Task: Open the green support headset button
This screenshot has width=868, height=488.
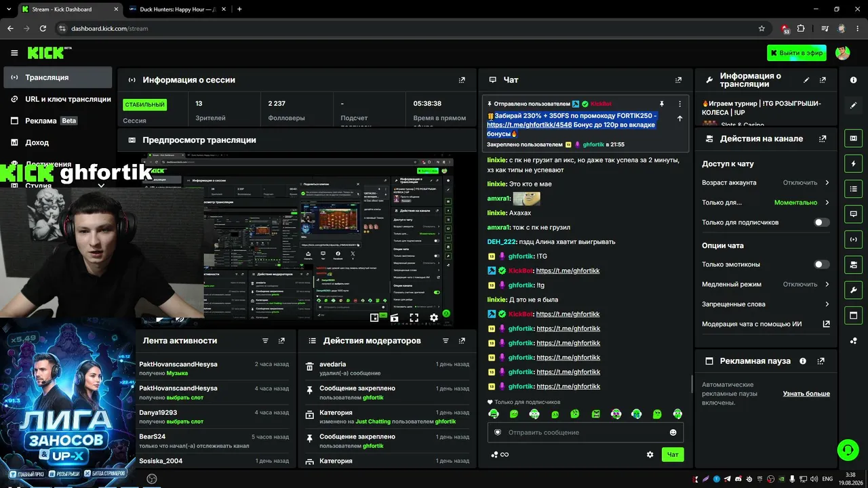Action: [848, 450]
